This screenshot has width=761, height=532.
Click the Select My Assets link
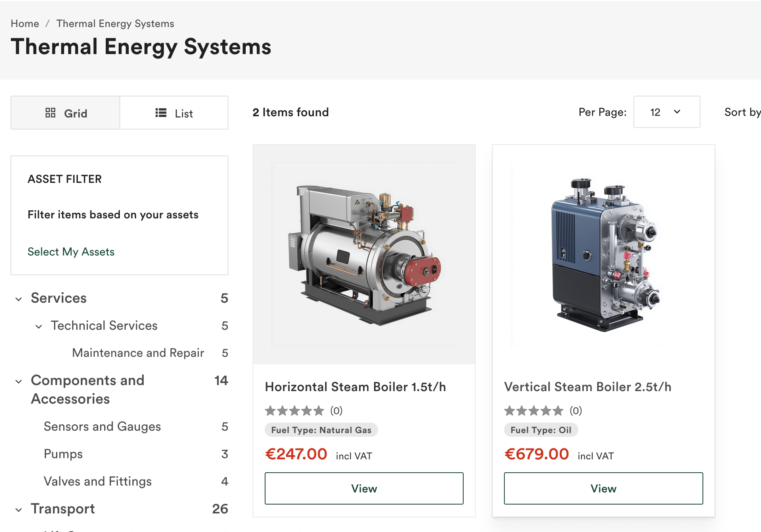71,251
